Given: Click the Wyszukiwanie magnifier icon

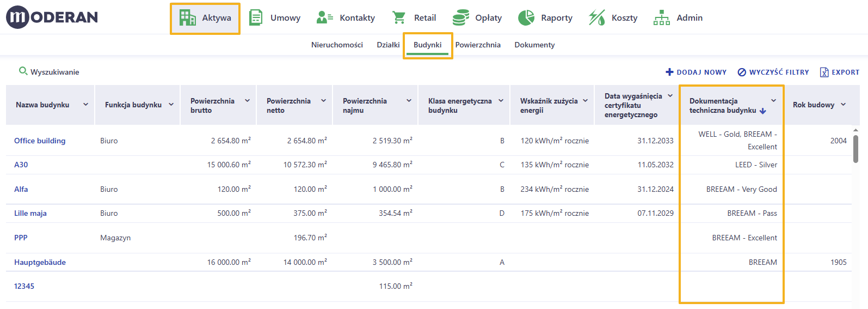Looking at the screenshot, I should point(23,71).
